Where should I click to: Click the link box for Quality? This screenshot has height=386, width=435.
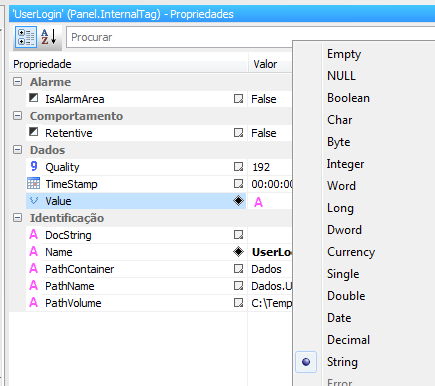pos(238,167)
